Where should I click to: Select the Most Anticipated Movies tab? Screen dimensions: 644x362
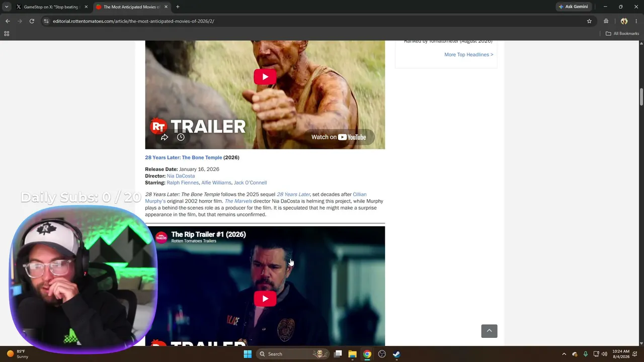[x=132, y=7]
